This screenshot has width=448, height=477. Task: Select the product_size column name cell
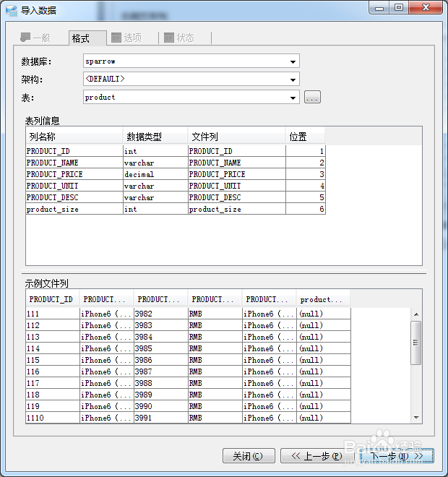74,209
